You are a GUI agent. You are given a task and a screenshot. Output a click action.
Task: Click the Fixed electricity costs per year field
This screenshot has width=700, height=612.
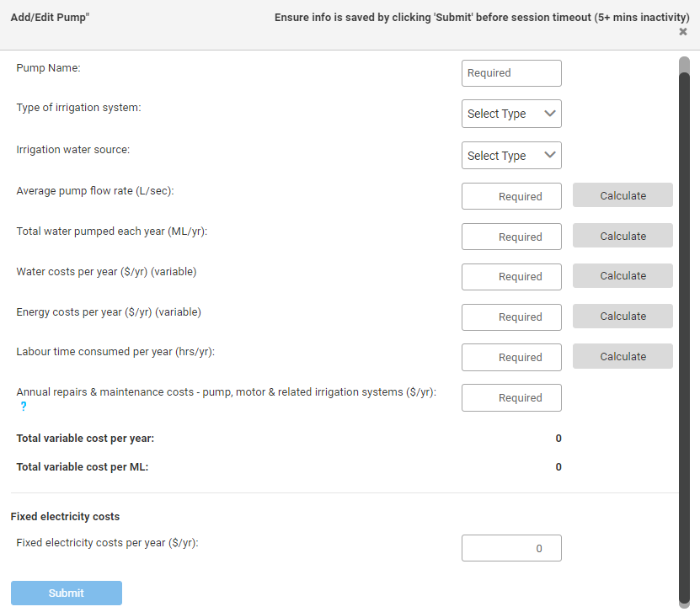510,549
